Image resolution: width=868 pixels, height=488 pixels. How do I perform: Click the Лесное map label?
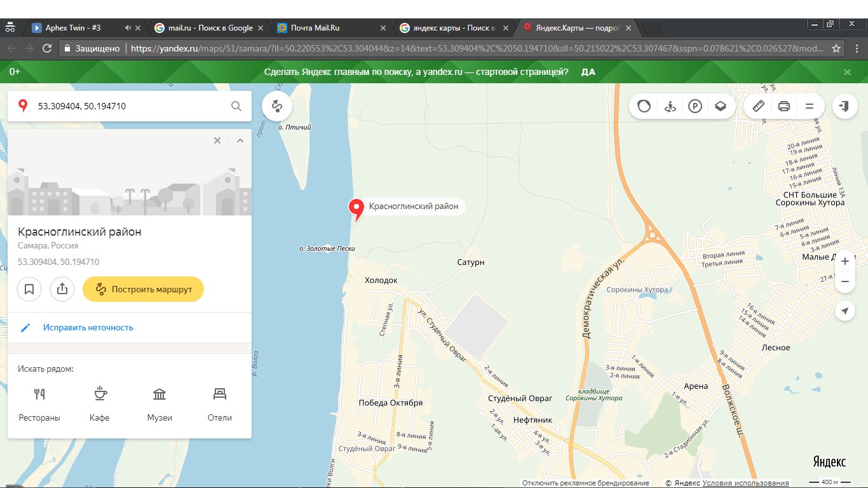776,348
